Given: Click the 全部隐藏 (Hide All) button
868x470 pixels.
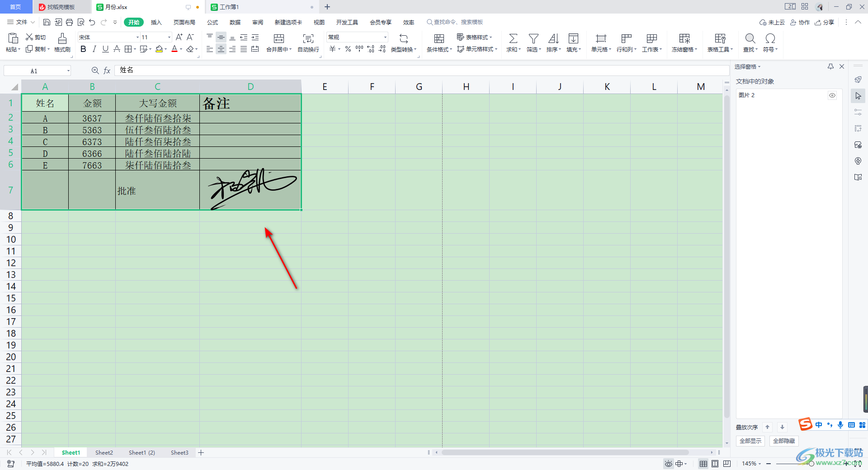Looking at the screenshot, I should click(784, 441).
